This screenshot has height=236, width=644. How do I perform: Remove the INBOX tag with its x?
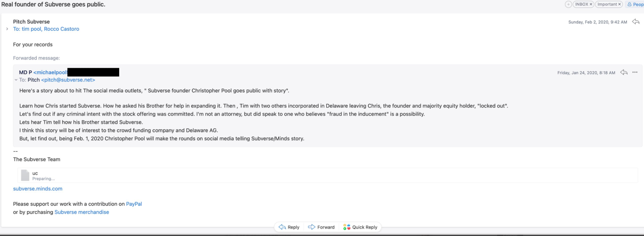point(591,4)
